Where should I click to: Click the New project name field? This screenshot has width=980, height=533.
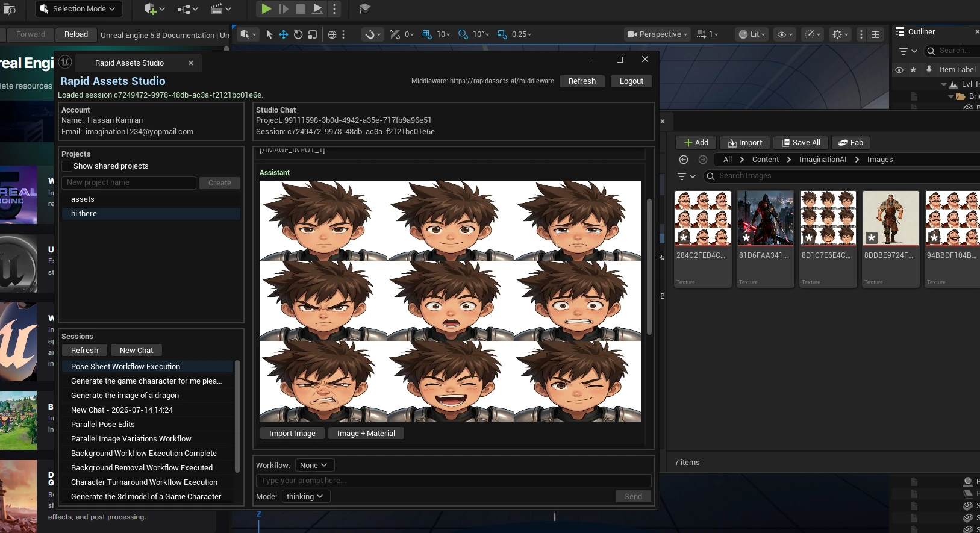click(x=129, y=182)
